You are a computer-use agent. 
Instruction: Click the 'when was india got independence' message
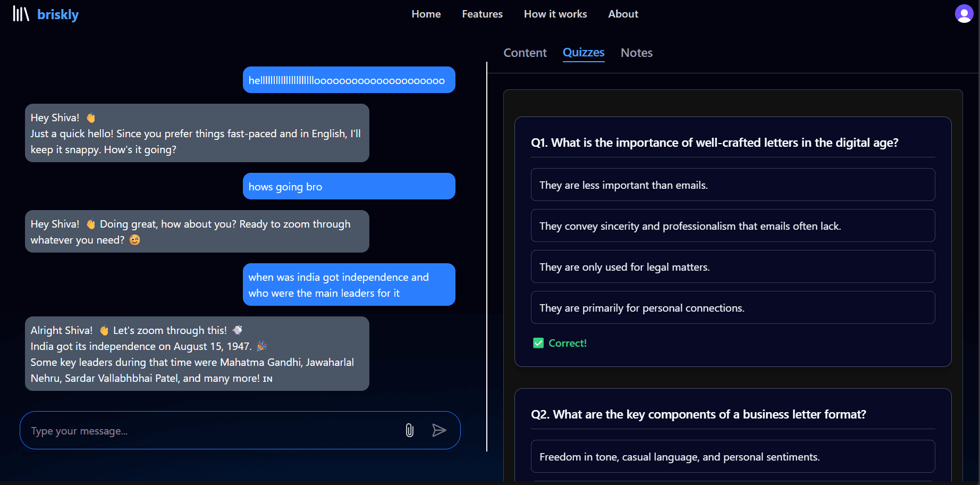(349, 285)
